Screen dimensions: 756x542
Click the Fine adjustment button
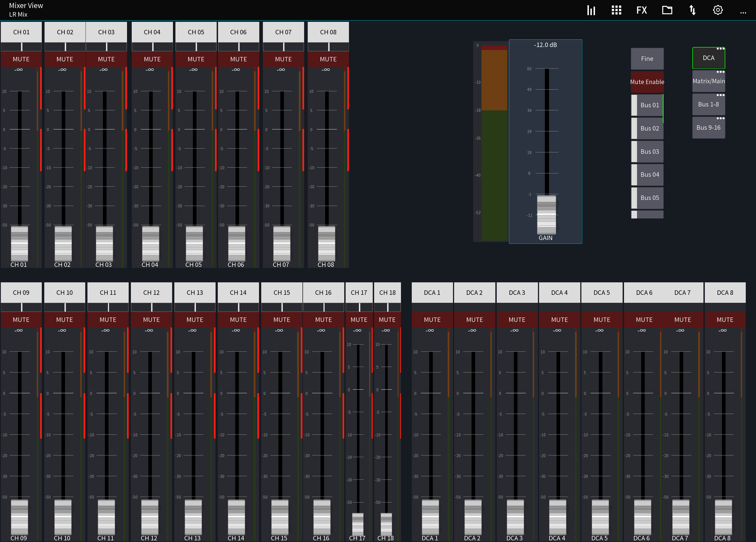coord(647,59)
